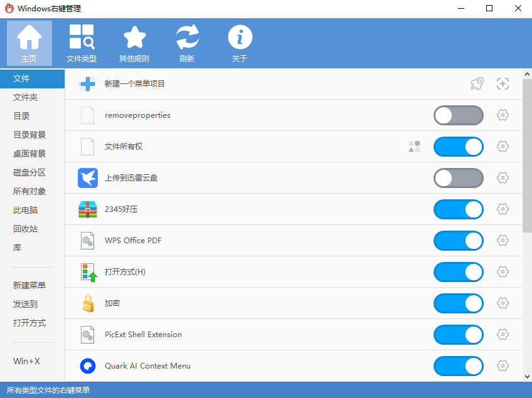Viewport: 532px width, 398px height.
Task: Click the 加密 padlock icon
Action: (x=88, y=303)
